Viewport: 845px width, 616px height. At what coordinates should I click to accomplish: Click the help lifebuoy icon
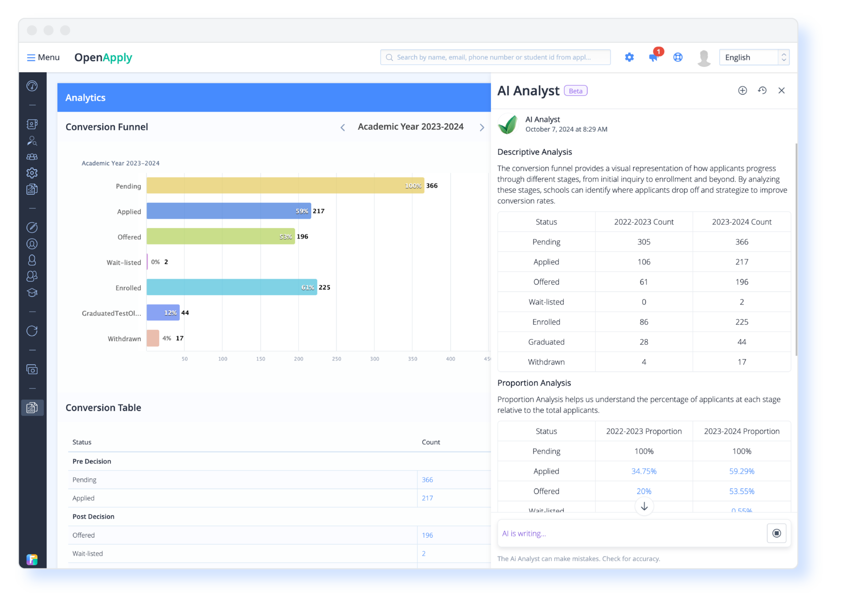tap(678, 57)
